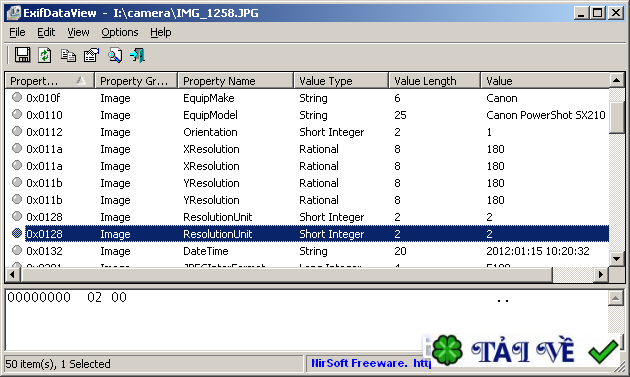Click the Canon PowerShot SX210 value
This screenshot has width=630, height=377.
546,115
